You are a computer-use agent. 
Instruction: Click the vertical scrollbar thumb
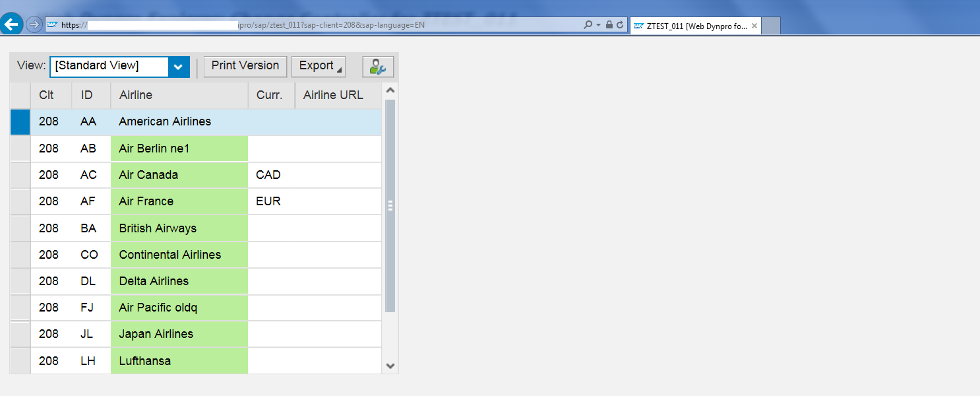[x=390, y=205]
